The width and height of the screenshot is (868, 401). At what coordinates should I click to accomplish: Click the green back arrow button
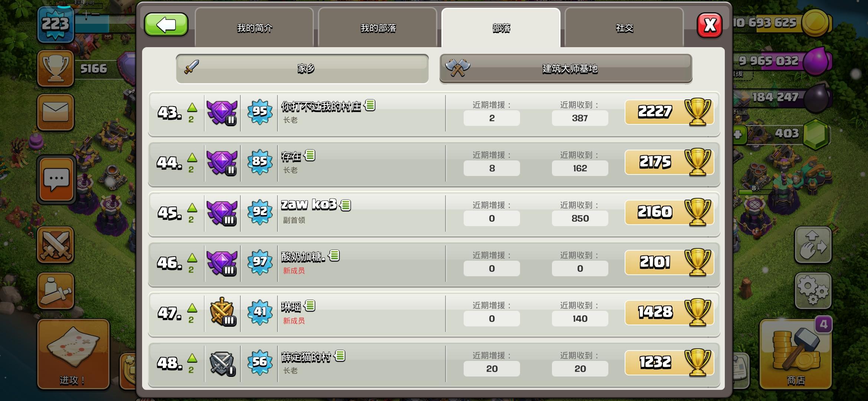click(x=166, y=25)
